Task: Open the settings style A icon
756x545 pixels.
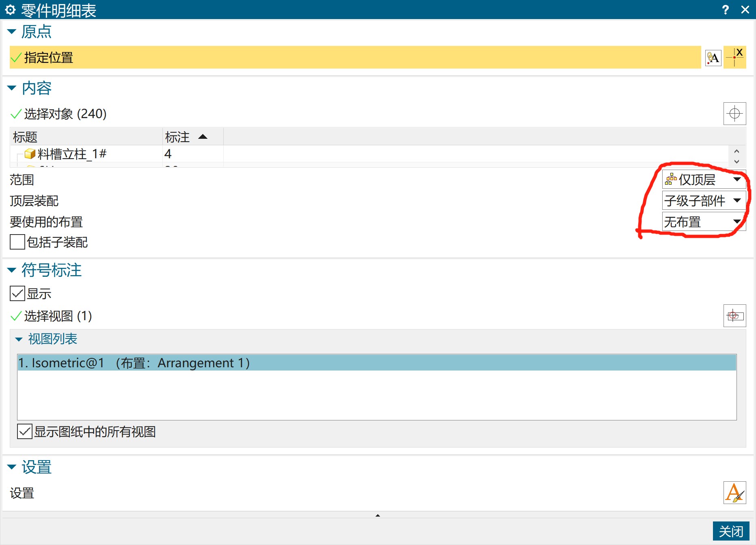Action: [735, 493]
